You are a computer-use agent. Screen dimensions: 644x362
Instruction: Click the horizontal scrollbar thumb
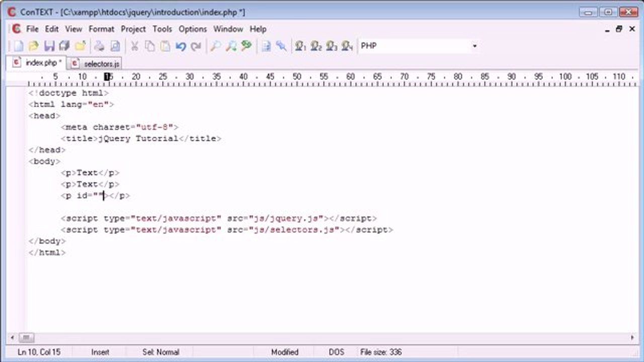(27, 337)
